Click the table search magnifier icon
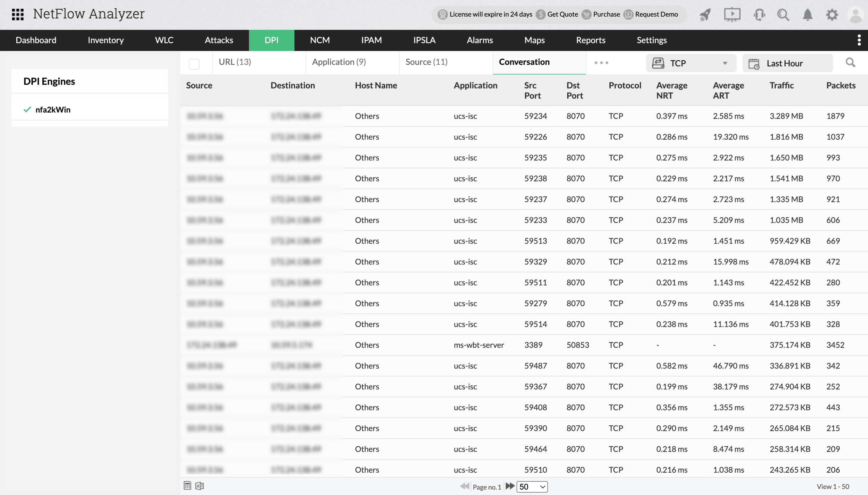This screenshot has width=868, height=495. pyautogui.click(x=850, y=62)
